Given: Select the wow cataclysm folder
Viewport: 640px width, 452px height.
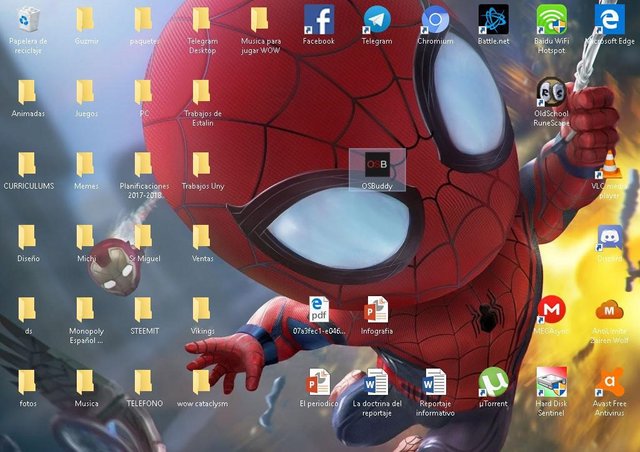Looking at the screenshot, I should [202, 382].
